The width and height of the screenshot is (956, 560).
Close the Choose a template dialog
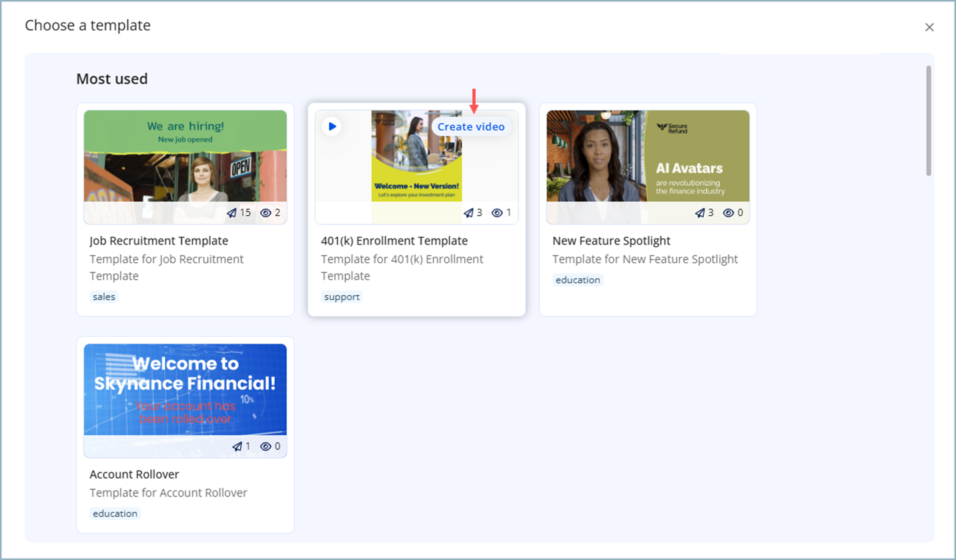coord(929,27)
